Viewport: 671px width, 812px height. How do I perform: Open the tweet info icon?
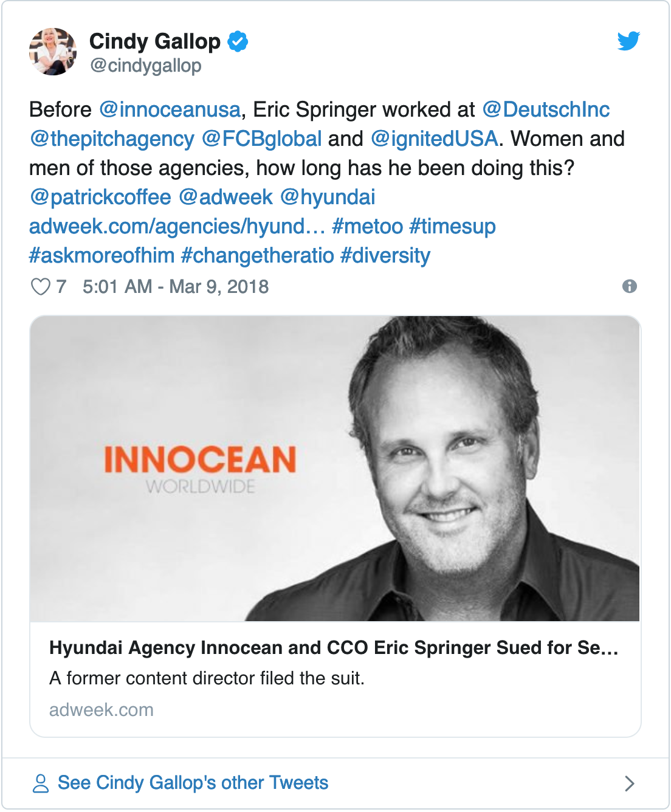(x=630, y=286)
